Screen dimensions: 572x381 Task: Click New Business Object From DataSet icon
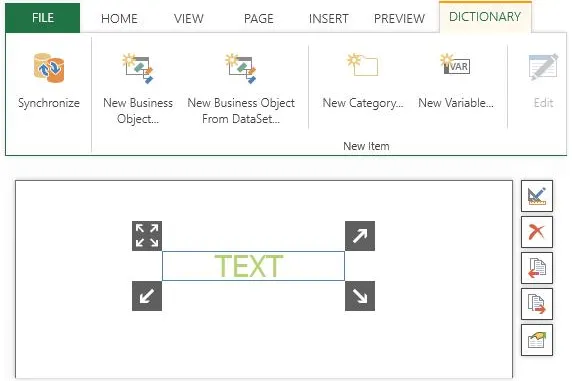(241, 68)
